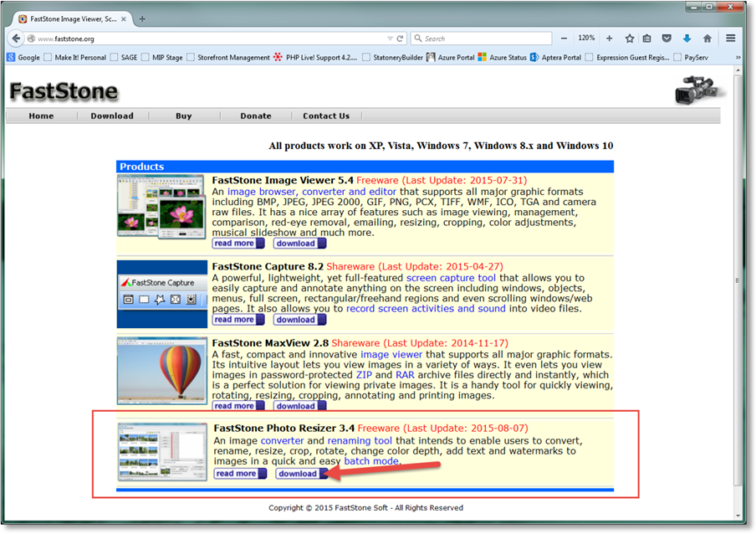This screenshot has height=534, width=756.
Task: Zoom in with the plus icon
Action: [x=610, y=39]
